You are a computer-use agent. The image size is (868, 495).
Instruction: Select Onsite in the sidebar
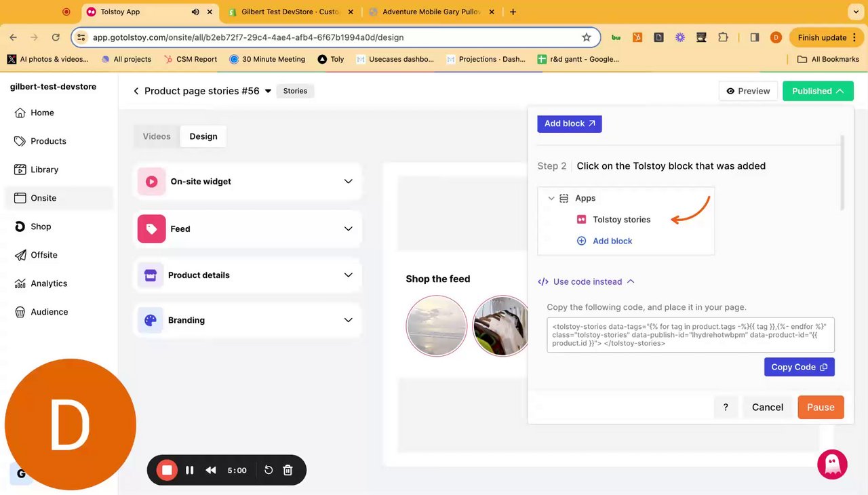pos(59,198)
